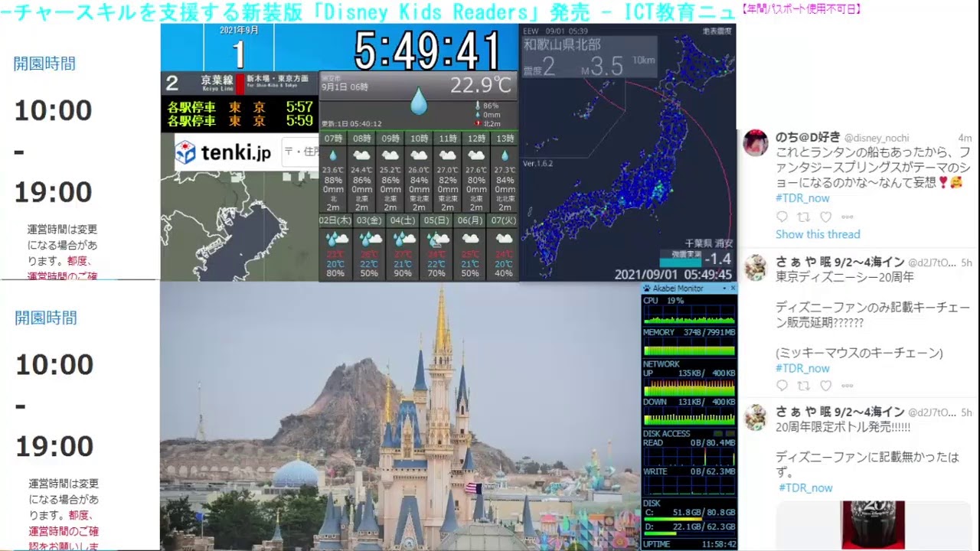This screenshot has height=551, width=980.
Task: Open the @disney_nochi handle
Action: [877, 138]
